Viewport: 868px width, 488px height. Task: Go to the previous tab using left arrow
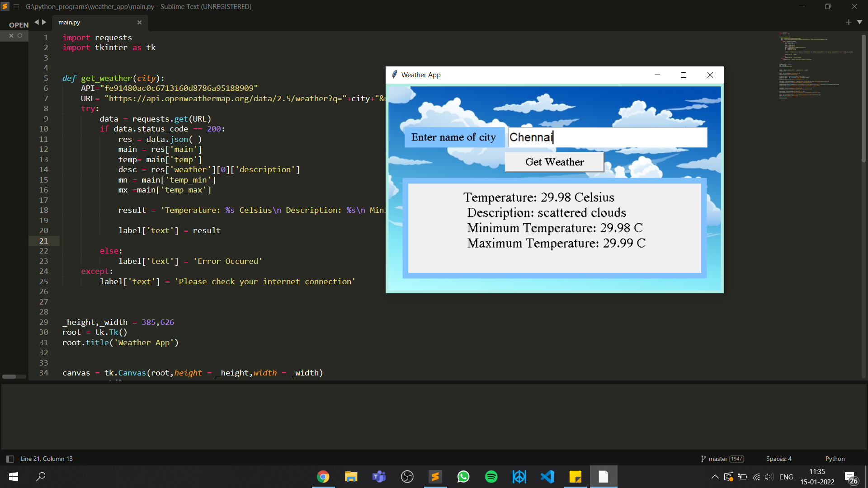click(x=37, y=22)
